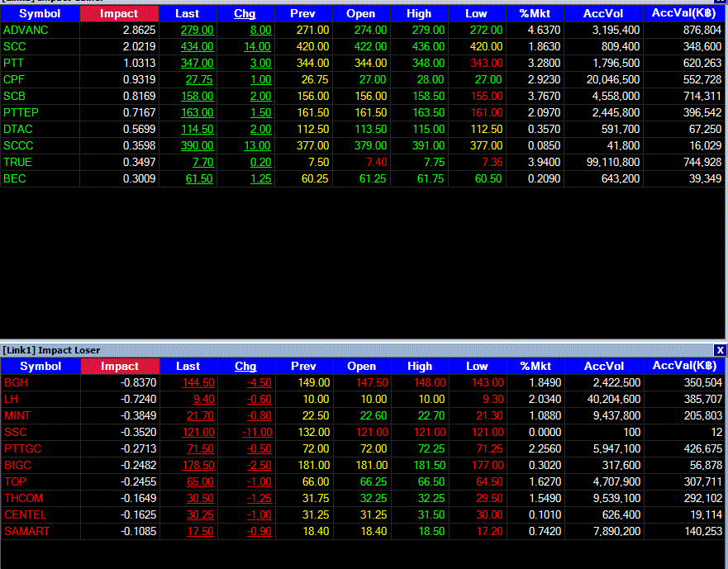
Task: Close the Impact Loser panel
Action: pyautogui.click(x=720, y=350)
